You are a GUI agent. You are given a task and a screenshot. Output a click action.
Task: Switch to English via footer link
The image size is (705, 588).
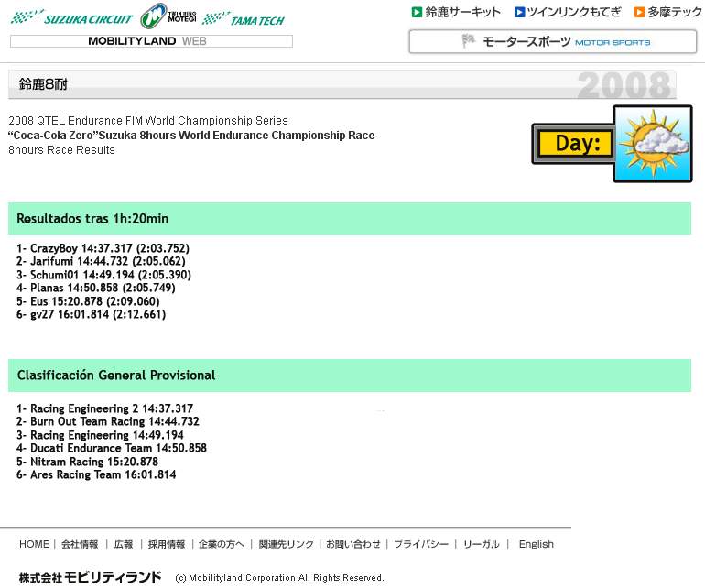click(536, 544)
